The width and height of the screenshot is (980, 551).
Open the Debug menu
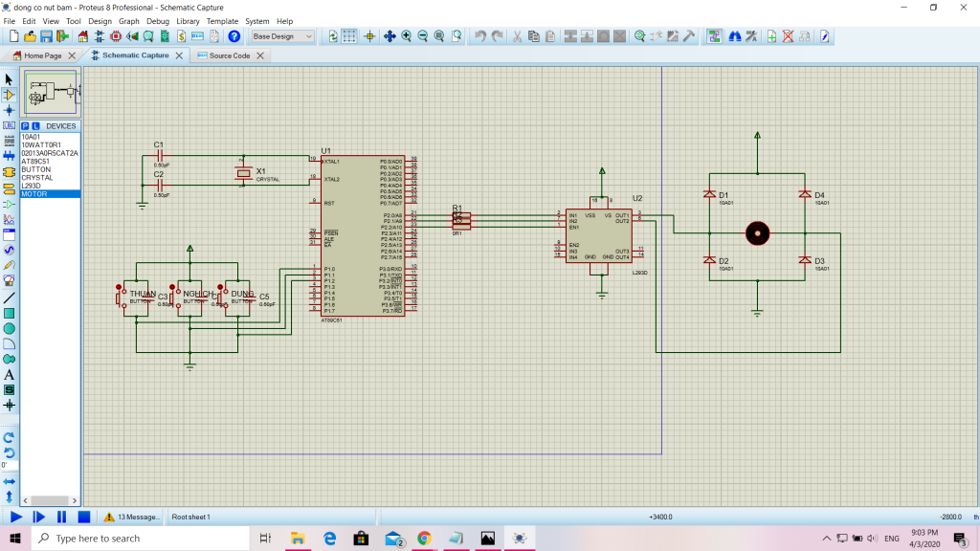coord(158,20)
